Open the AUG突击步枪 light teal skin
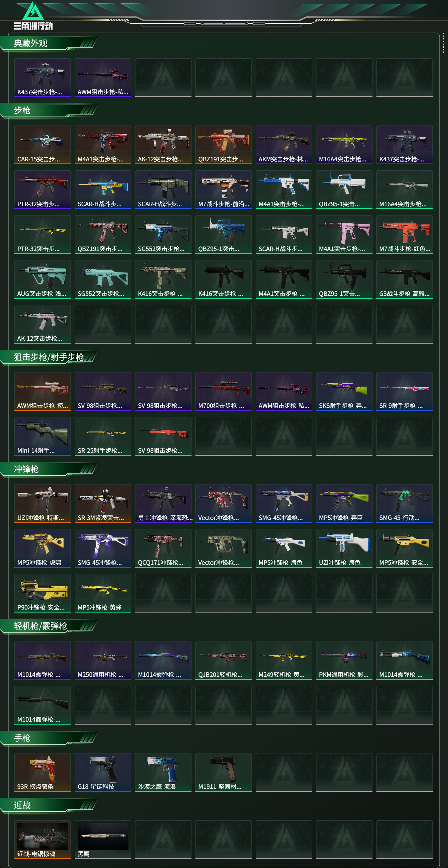Viewport: 448px width, 868px height. (42, 279)
